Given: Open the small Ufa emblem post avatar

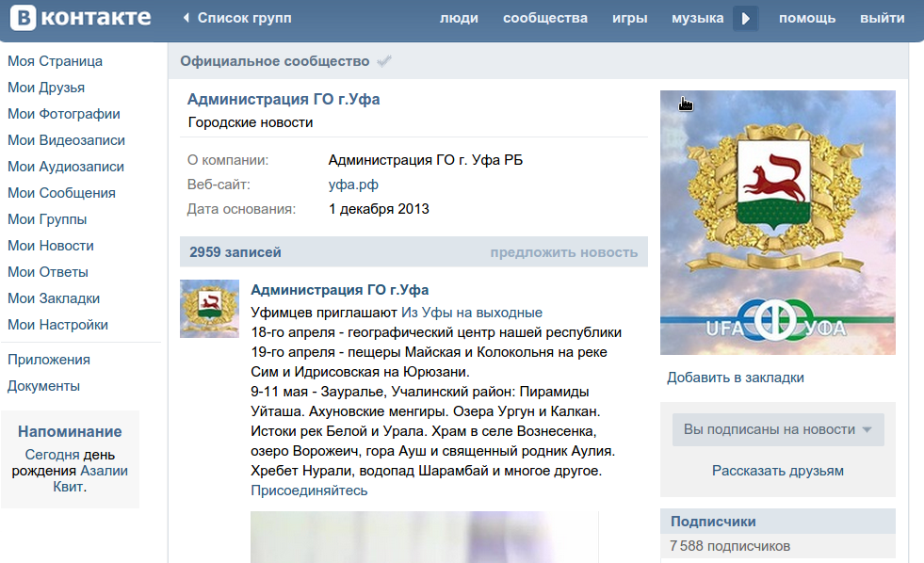Looking at the screenshot, I should (209, 309).
